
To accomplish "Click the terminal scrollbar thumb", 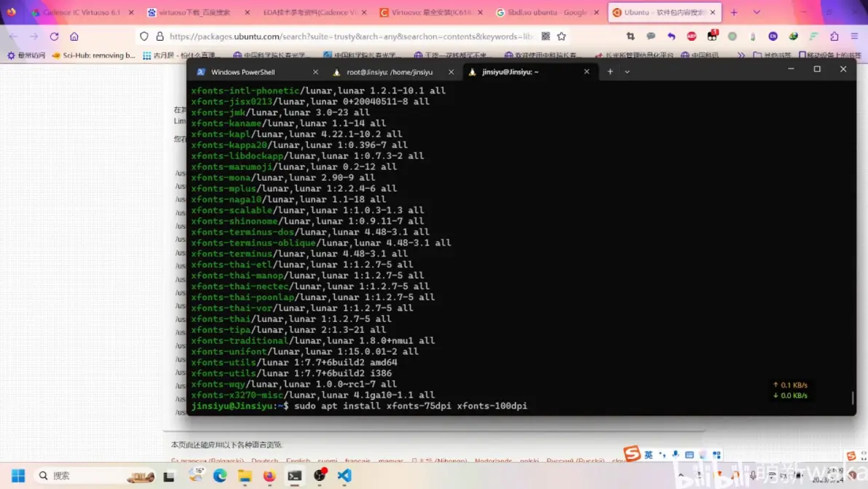I will tap(853, 398).
